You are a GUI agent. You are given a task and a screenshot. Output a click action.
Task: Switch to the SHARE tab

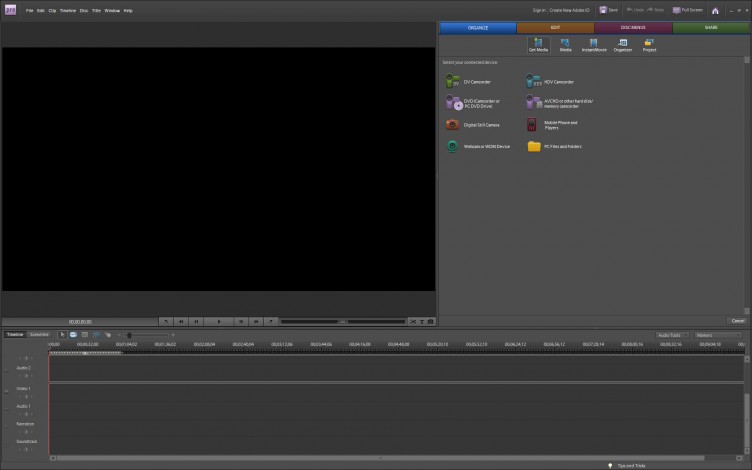pos(711,28)
